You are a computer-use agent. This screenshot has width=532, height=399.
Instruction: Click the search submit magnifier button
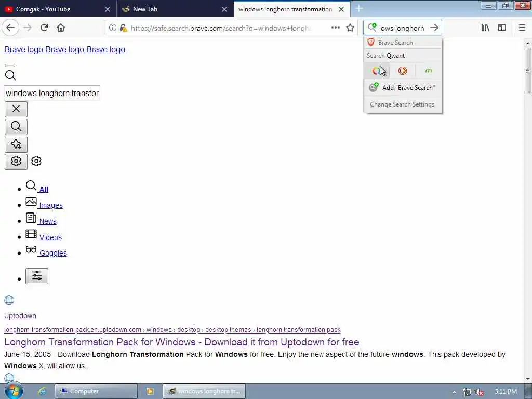point(16,127)
